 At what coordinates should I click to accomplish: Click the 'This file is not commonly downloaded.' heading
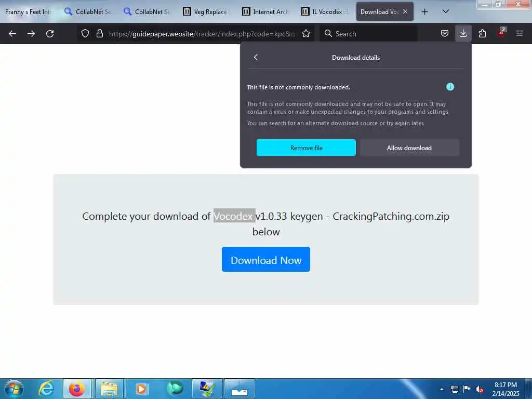click(299, 87)
